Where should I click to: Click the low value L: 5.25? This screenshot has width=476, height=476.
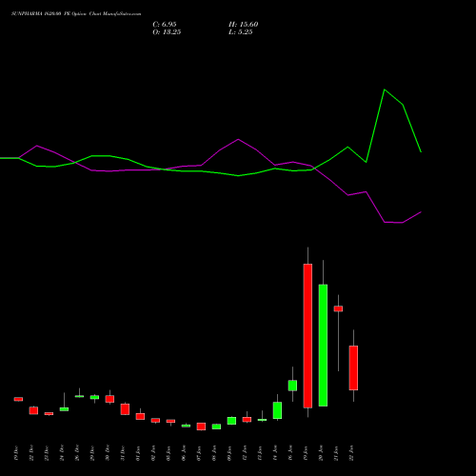pyautogui.click(x=241, y=32)
